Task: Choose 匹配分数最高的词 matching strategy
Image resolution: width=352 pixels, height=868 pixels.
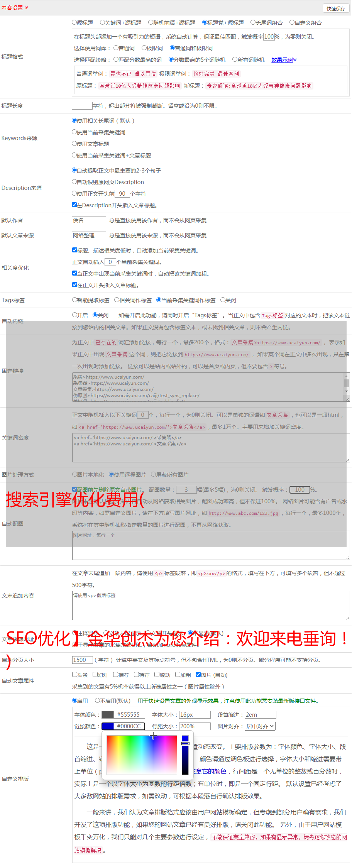Action: pyautogui.click(x=116, y=59)
